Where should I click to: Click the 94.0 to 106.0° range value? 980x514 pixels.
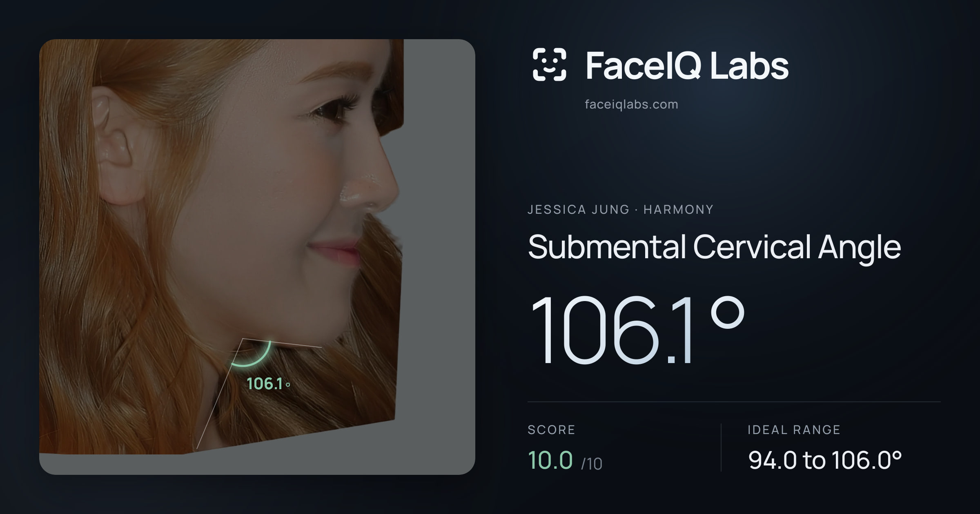(x=825, y=460)
